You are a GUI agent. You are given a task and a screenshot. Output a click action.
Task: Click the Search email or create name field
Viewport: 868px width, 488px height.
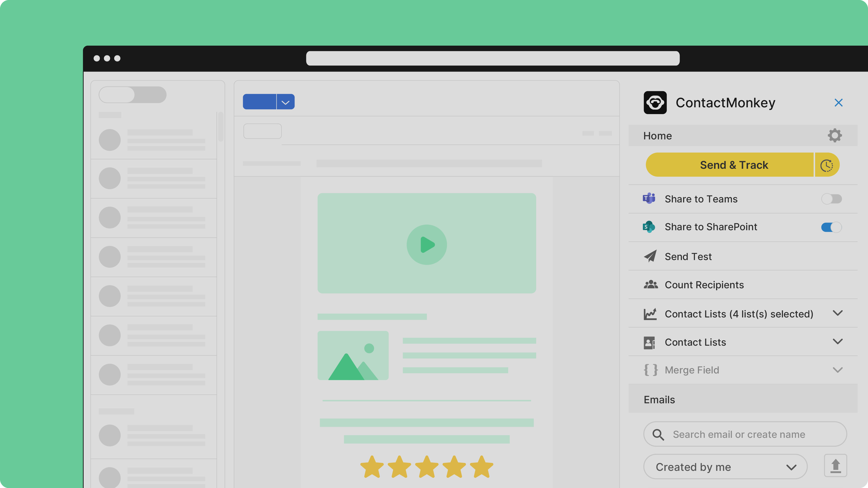point(739,434)
